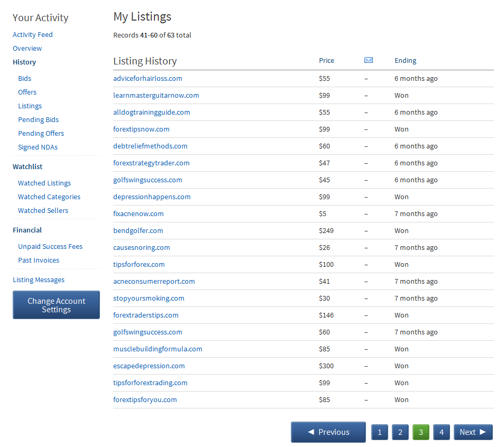Open Watched Categories

pos(49,197)
